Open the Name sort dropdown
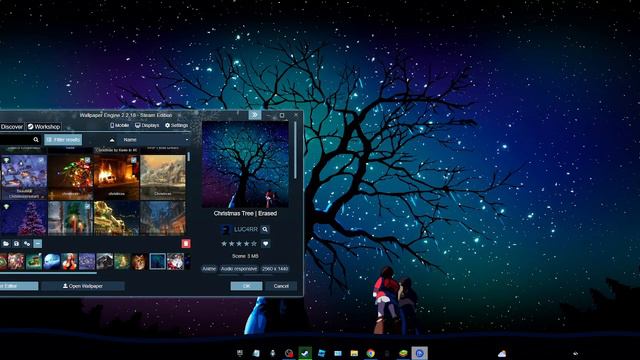 [x=156, y=140]
